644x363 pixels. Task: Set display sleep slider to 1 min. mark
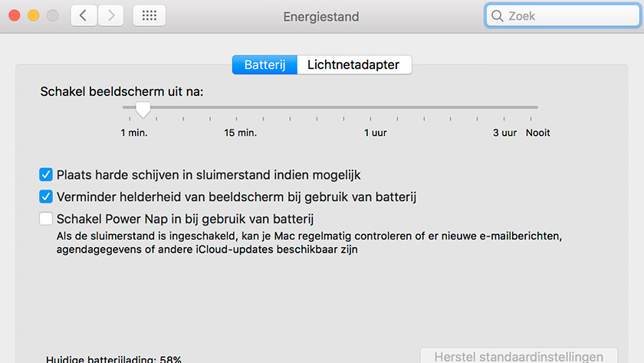pos(130,107)
